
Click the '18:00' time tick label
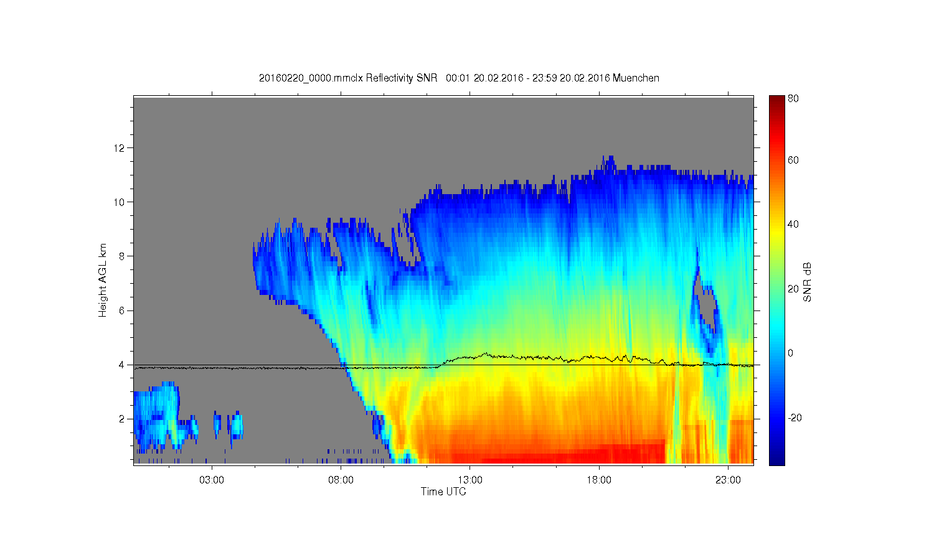point(600,480)
